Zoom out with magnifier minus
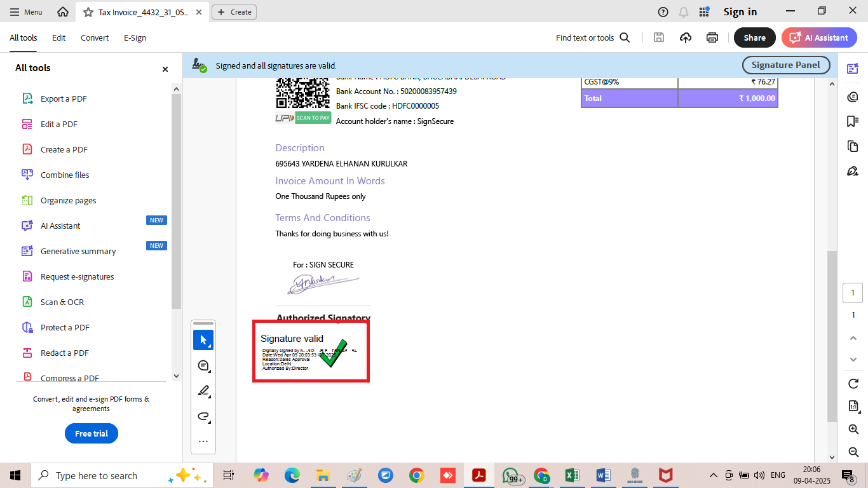Image resolution: width=868 pixels, height=488 pixels. pyautogui.click(x=853, y=452)
